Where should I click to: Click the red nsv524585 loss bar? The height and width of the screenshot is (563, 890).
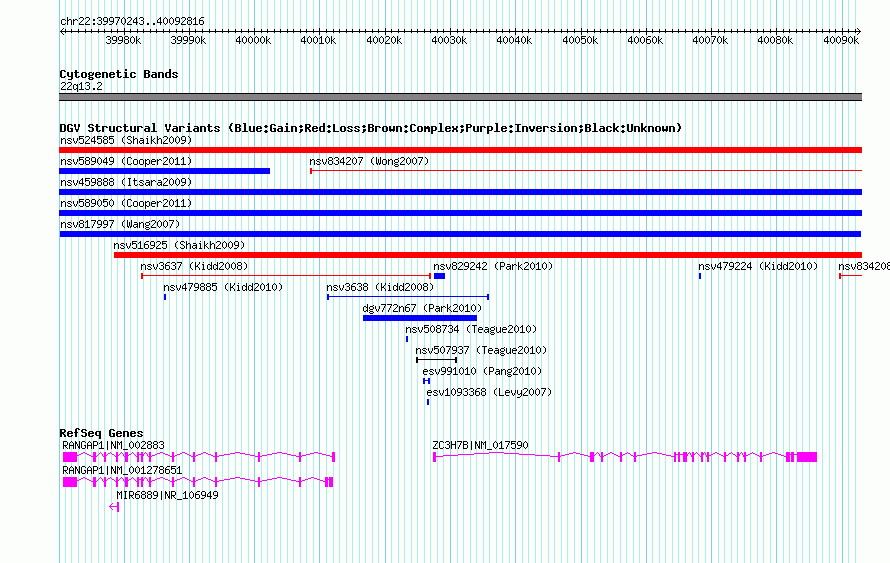click(x=460, y=150)
